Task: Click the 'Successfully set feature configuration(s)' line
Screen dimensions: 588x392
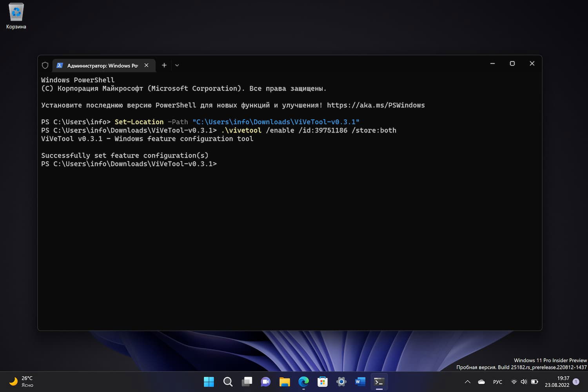Action: pyautogui.click(x=125, y=156)
